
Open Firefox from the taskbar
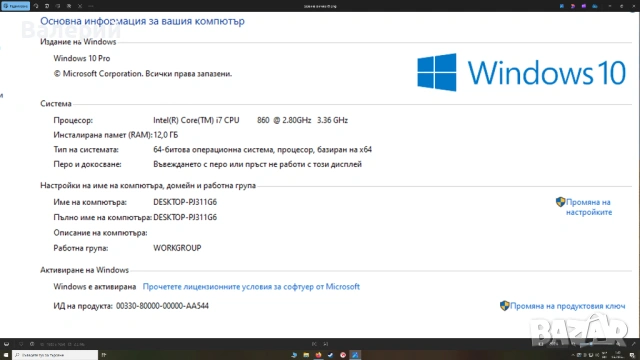click(318, 355)
